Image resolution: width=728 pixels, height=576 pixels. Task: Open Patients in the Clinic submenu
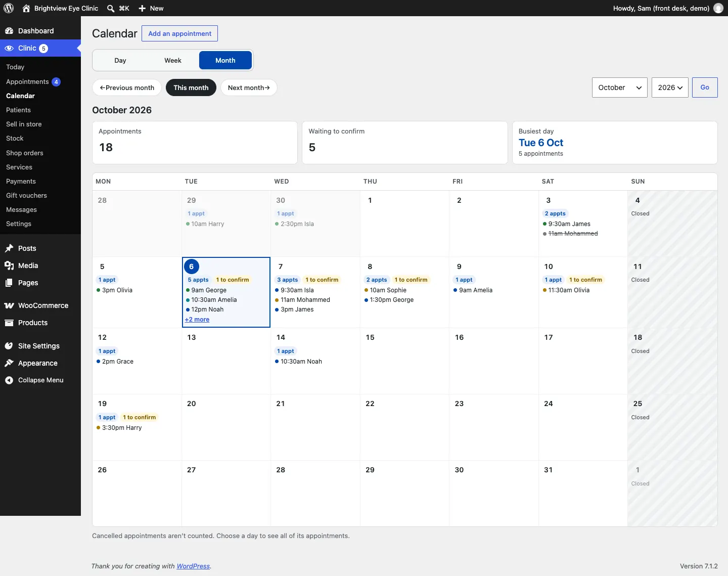[x=18, y=110]
